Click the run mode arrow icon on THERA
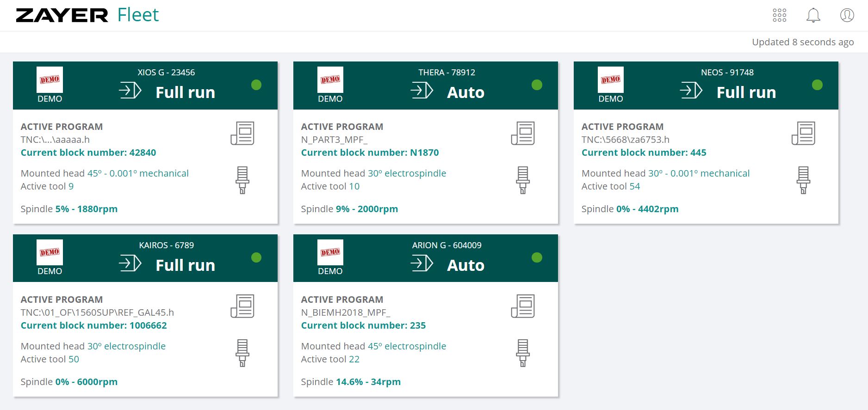Image resolution: width=868 pixels, height=410 pixels. (422, 91)
